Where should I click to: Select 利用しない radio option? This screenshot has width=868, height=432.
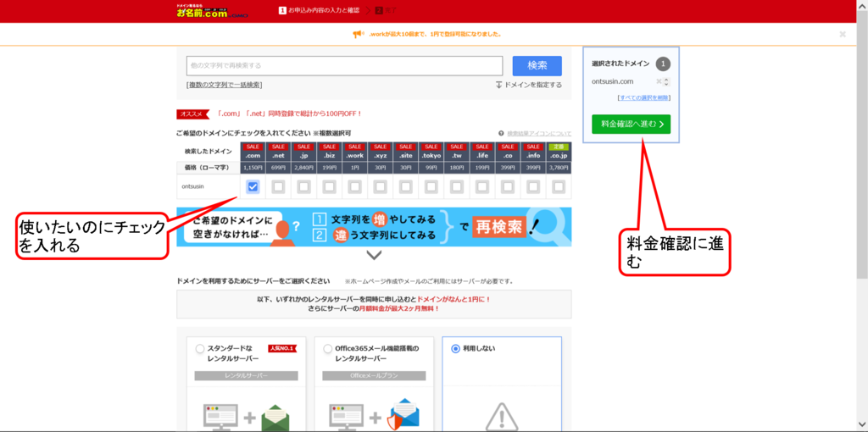click(455, 348)
